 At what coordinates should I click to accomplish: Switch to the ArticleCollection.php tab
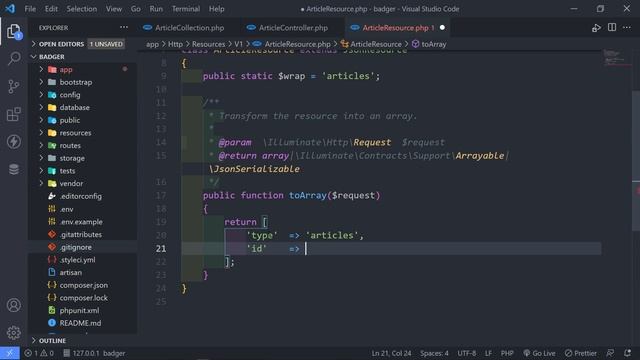click(x=189, y=28)
